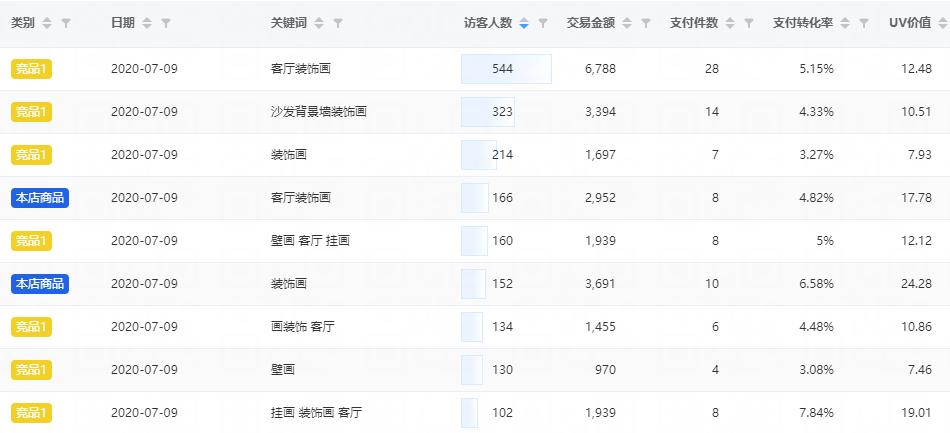Open filter for the 支付件数 column
Viewport: 950px width, 433px height.
click(749, 23)
